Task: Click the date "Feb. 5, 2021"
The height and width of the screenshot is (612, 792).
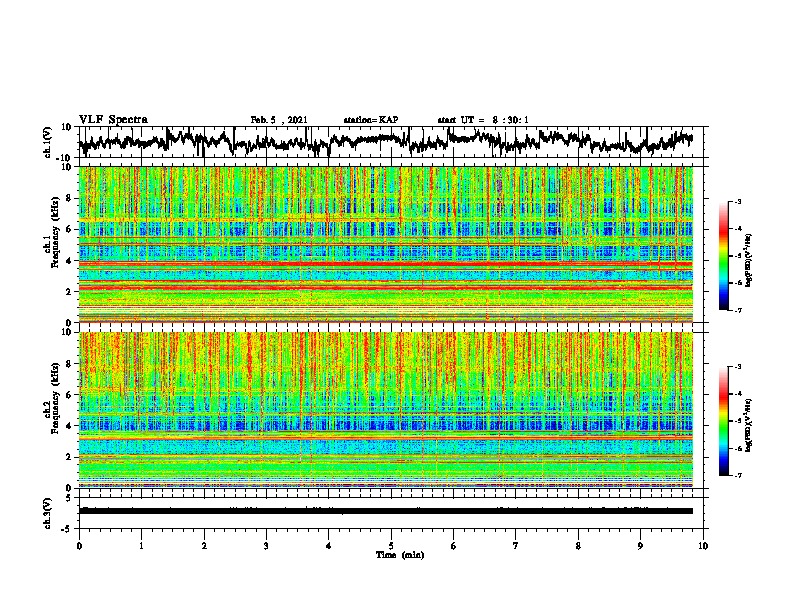Action: 279,120
